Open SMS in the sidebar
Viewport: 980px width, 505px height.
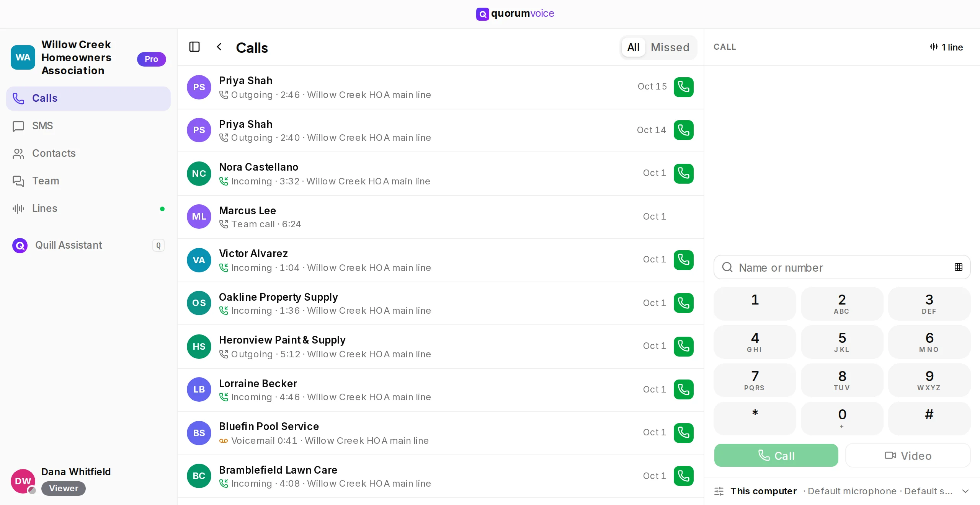coord(88,126)
